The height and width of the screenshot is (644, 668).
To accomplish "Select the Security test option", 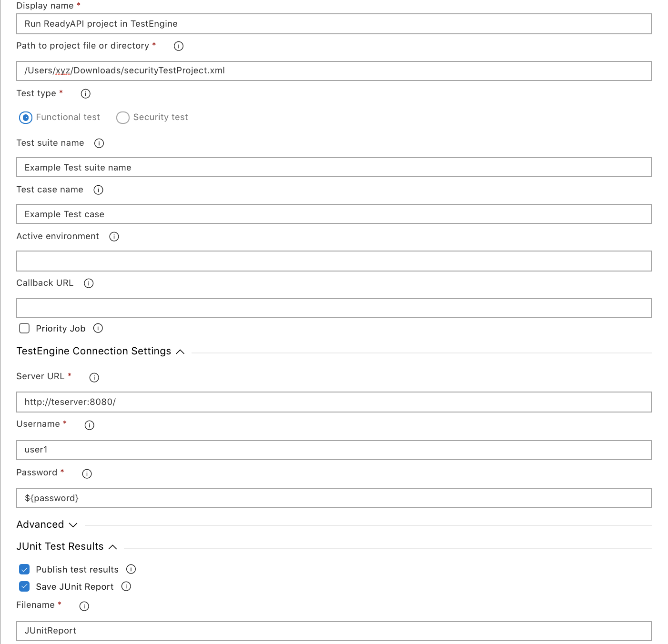I will pyautogui.click(x=123, y=117).
